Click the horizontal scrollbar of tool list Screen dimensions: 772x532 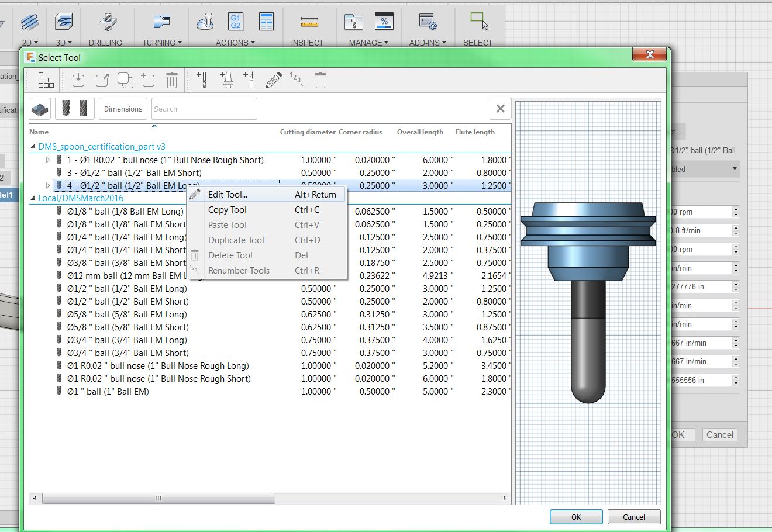point(158,499)
